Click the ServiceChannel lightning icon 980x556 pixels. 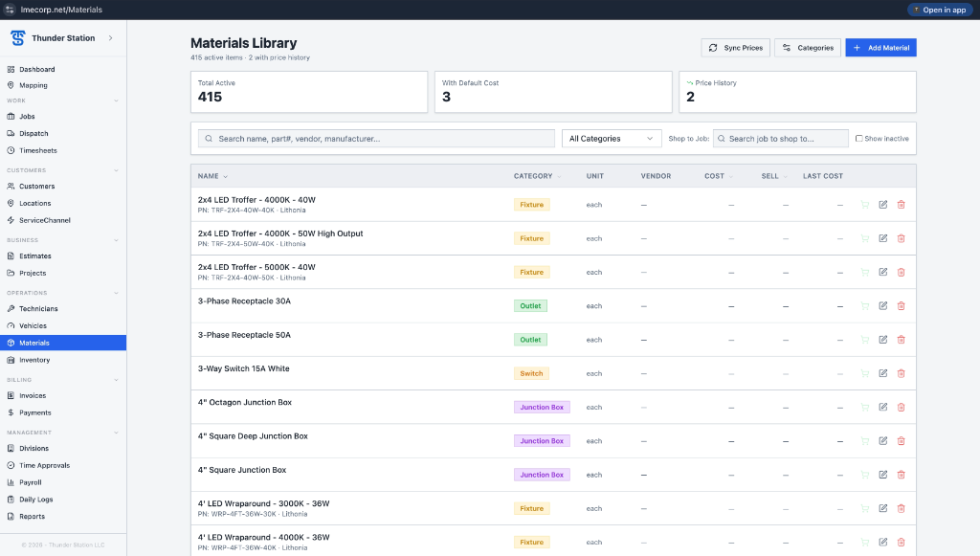pos(11,220)
